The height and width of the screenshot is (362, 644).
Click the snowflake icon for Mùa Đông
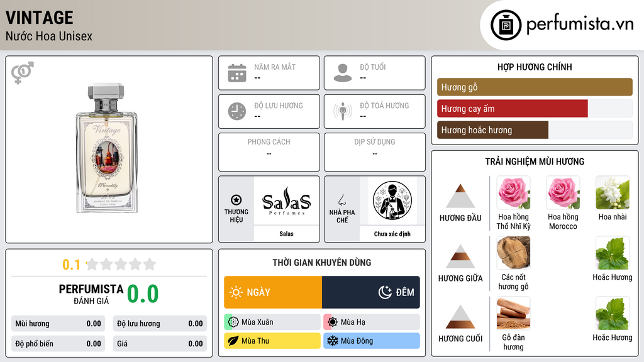click(x=333, y=341)
